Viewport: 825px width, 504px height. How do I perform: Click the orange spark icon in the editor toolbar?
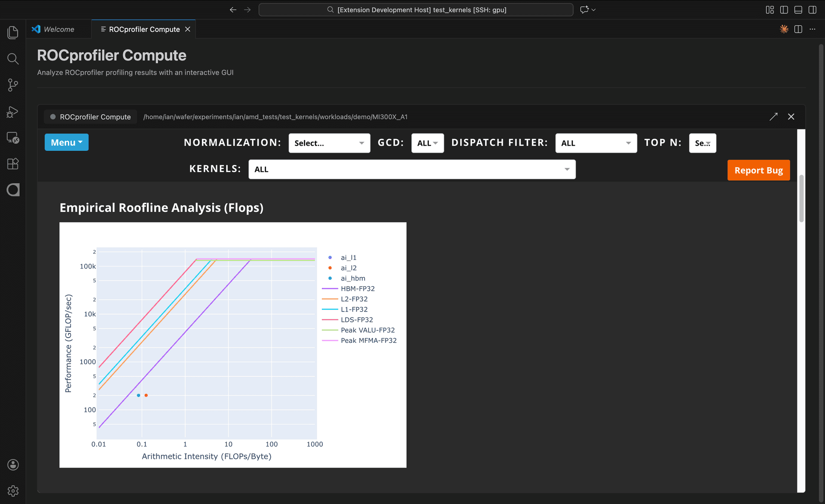tap(784, 29)
